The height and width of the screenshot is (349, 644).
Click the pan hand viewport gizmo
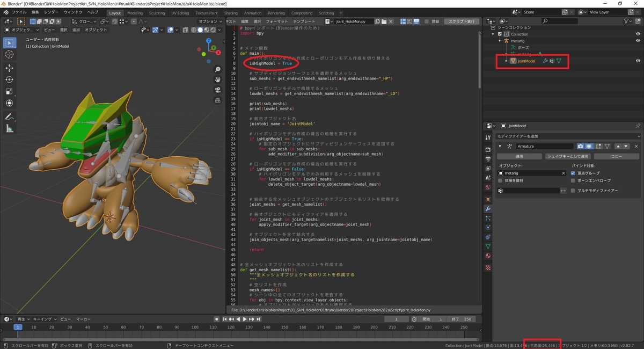(218, 79)
